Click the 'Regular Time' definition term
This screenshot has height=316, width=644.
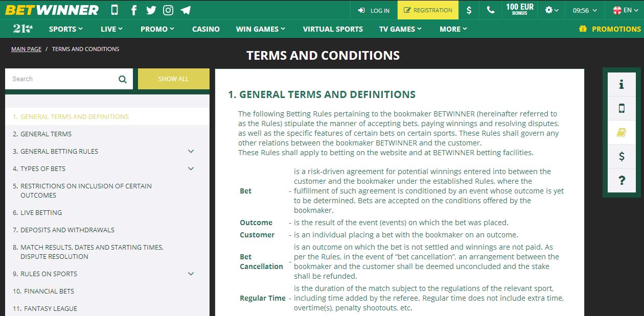pos(263,298)
